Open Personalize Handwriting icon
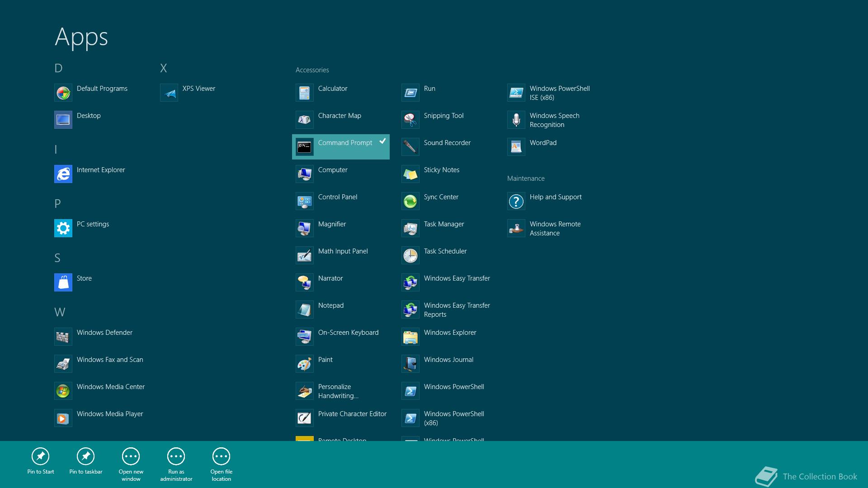This screenshot has height=488, width=868. pyautogui.click(x=304, y=391)
